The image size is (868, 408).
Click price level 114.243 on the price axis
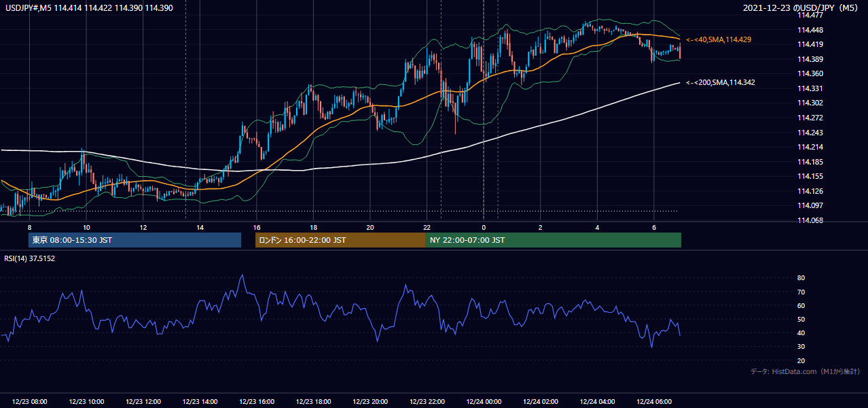[810, 133]
